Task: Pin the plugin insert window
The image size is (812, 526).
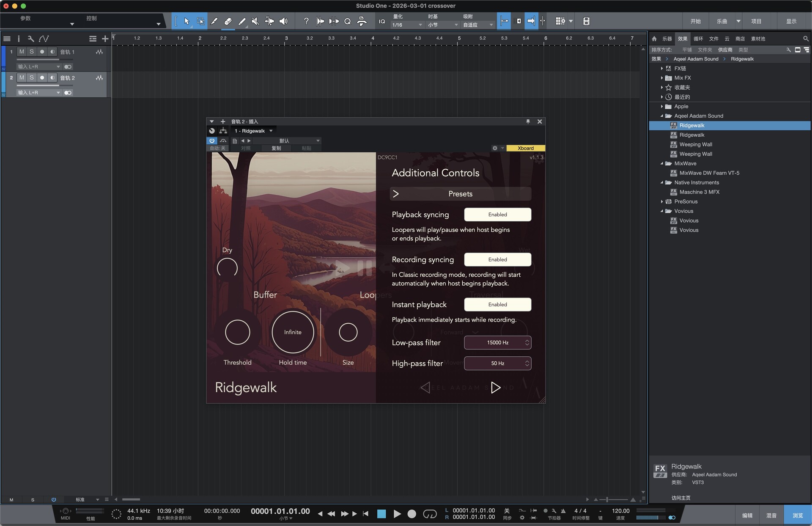Action: (528, 121)
